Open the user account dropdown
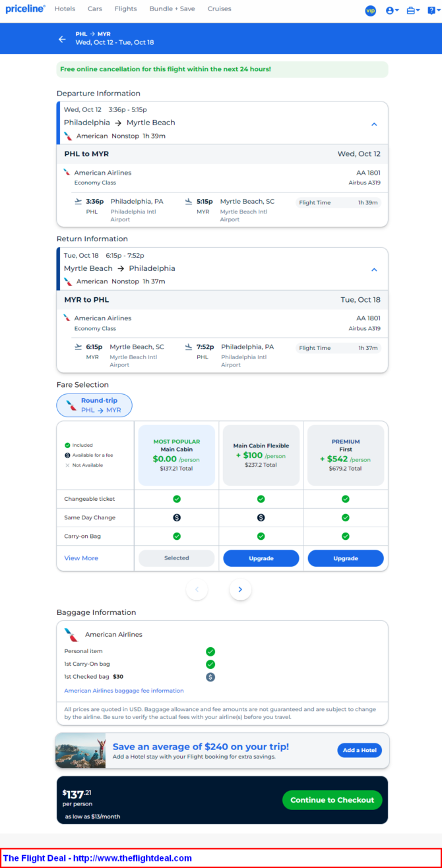The width and height of the screenshot is (442, 868). point(393,11)
